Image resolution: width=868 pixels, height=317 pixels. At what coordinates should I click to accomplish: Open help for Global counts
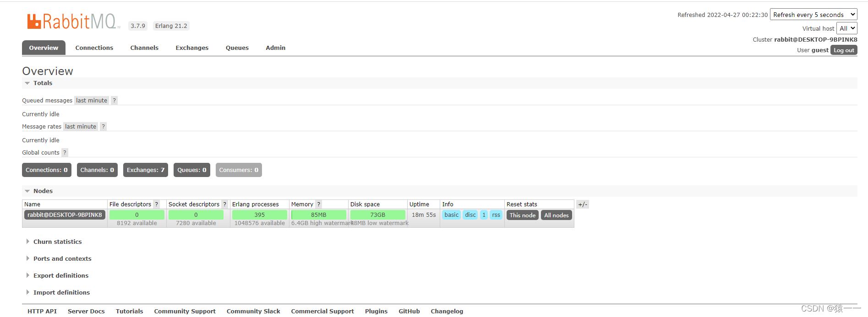click(65, 153)
